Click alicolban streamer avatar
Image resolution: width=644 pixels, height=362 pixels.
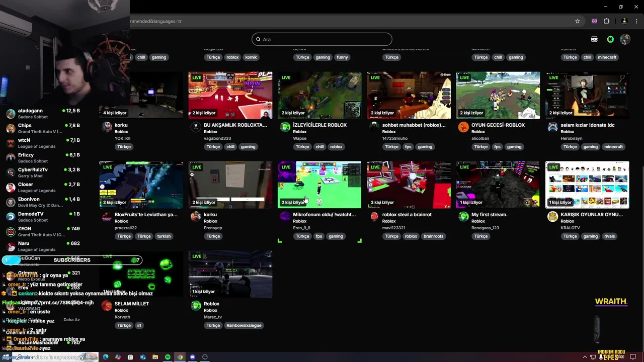(x=463, y=127)
